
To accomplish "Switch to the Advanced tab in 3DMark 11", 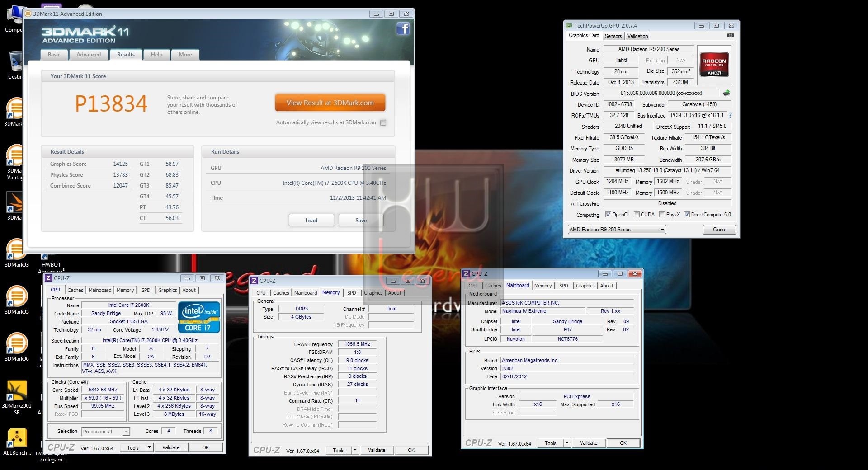I will tap(89, 55).
